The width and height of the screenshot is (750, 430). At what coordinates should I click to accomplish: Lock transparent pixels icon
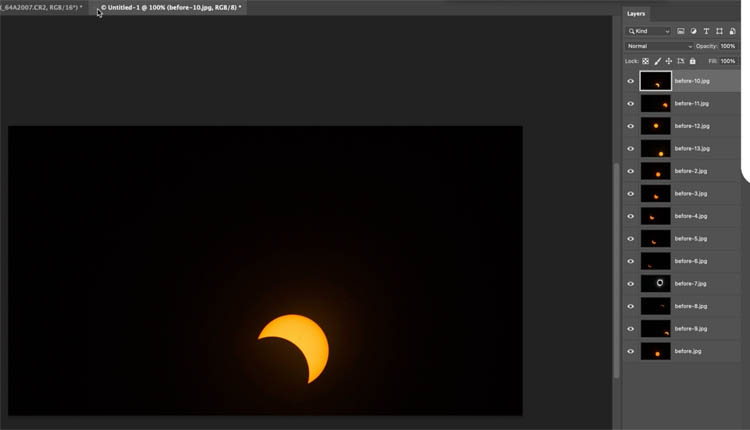(645, 61)
